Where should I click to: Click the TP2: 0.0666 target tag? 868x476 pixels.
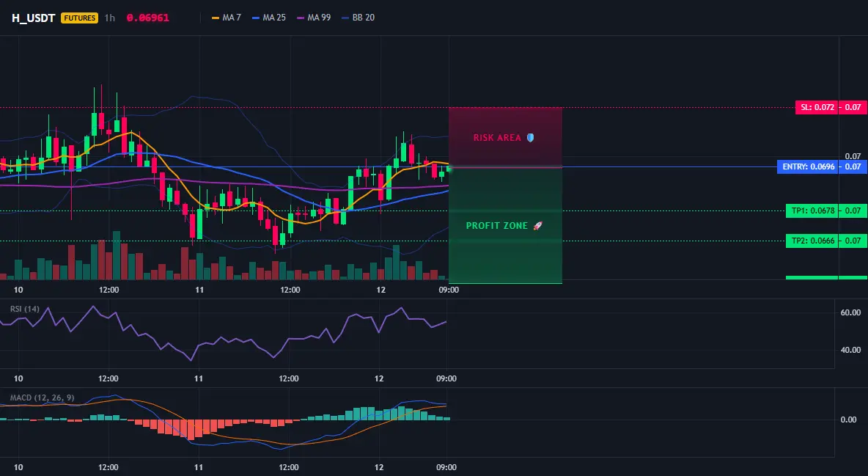pyautogui.click(x=812, y=241)
